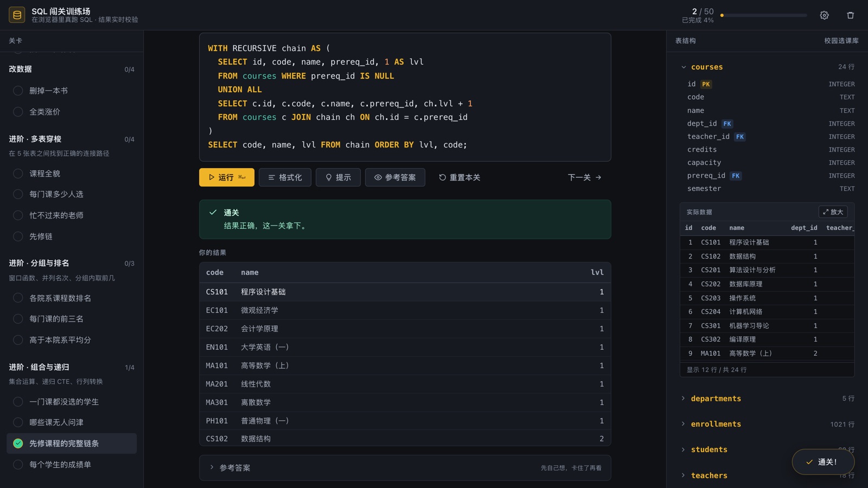
Task: Select the 全类涨价 level
Action: [72, 112]
